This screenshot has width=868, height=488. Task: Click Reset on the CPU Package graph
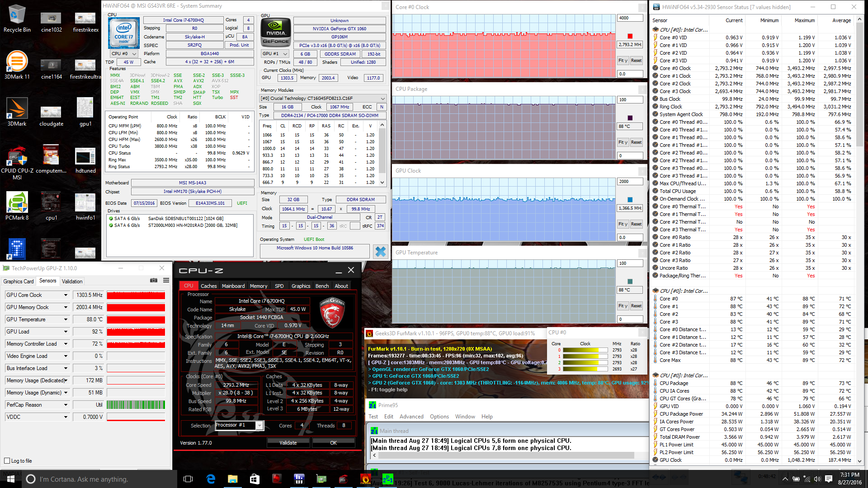pos(636,142)
